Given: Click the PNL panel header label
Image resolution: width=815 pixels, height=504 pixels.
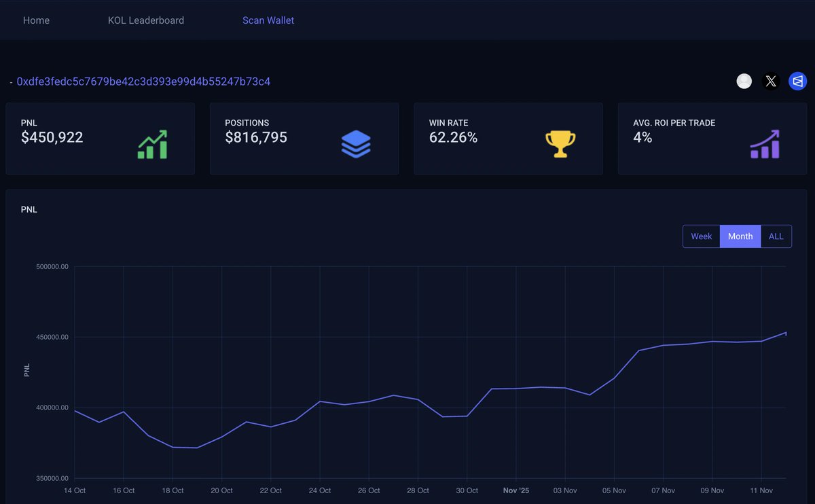Looking at the screenshot, I should pos(29,209).
